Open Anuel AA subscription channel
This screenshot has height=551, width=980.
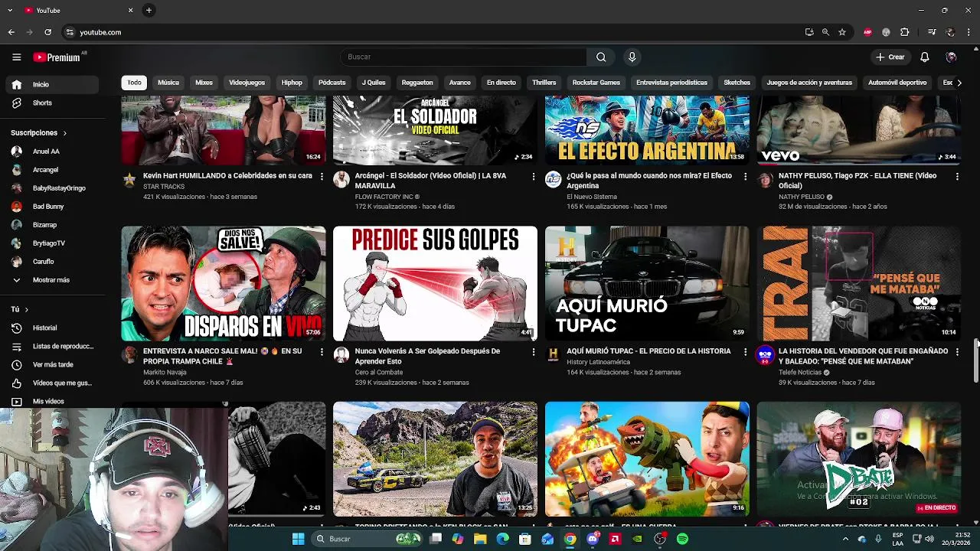(x=52, y=152)
